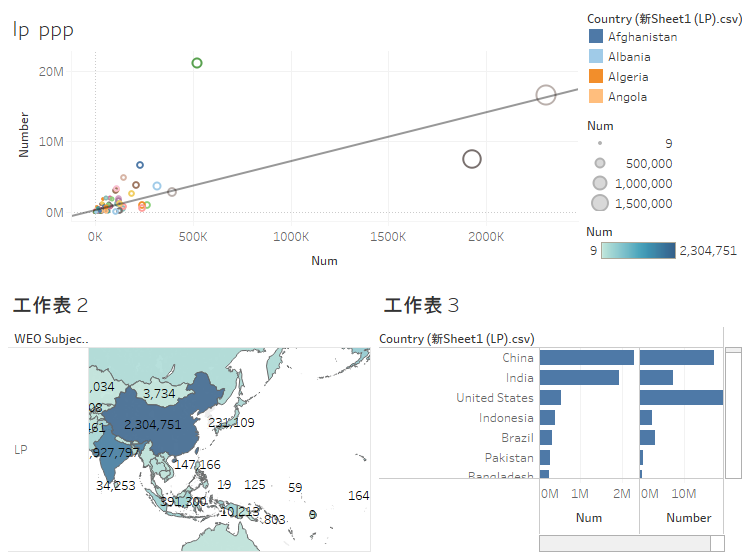Viewport: 749px width, 559px height.
Task: Click the WEO Subject column header
Action: tap(51, 339)
